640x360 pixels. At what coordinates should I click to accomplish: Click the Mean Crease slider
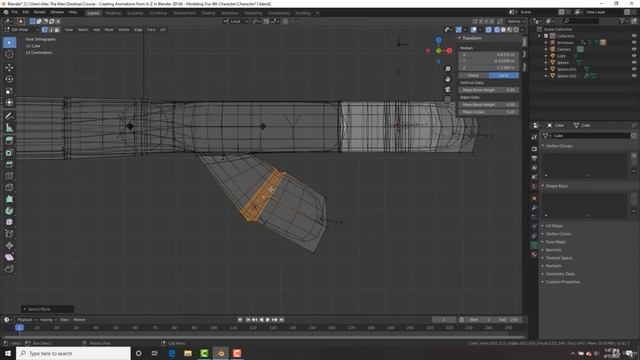[489, 112]
